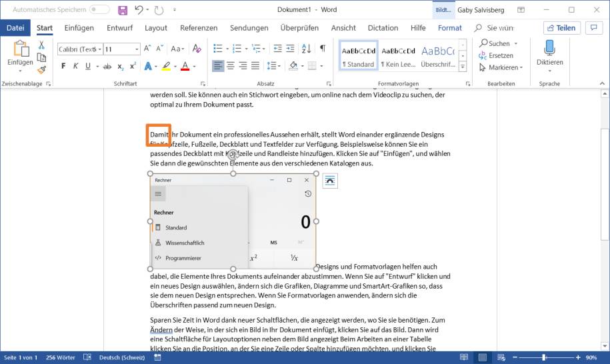Switch to Einfügen ribbon tab
This screenshot has width=610, height=364.
pos(79,27)
